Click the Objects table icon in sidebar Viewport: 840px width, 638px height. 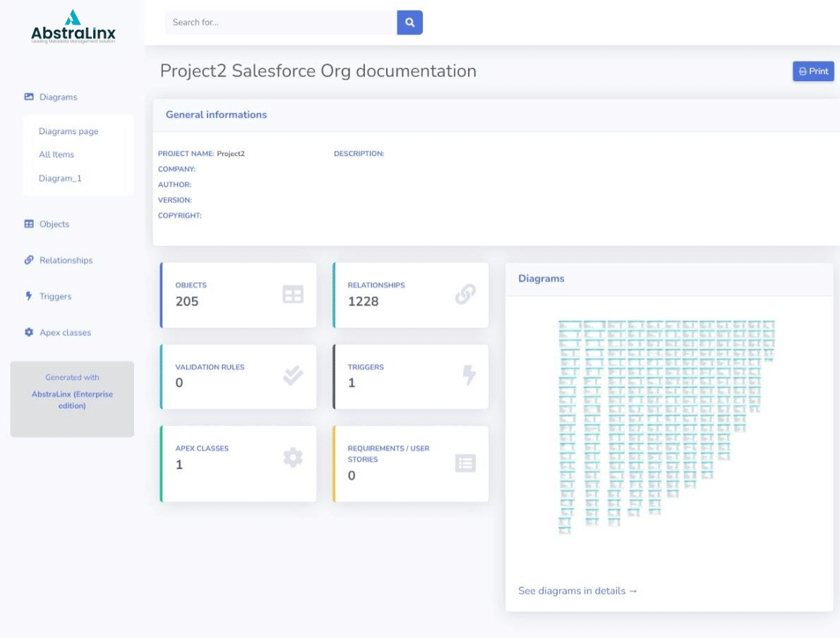pos(29,224)
